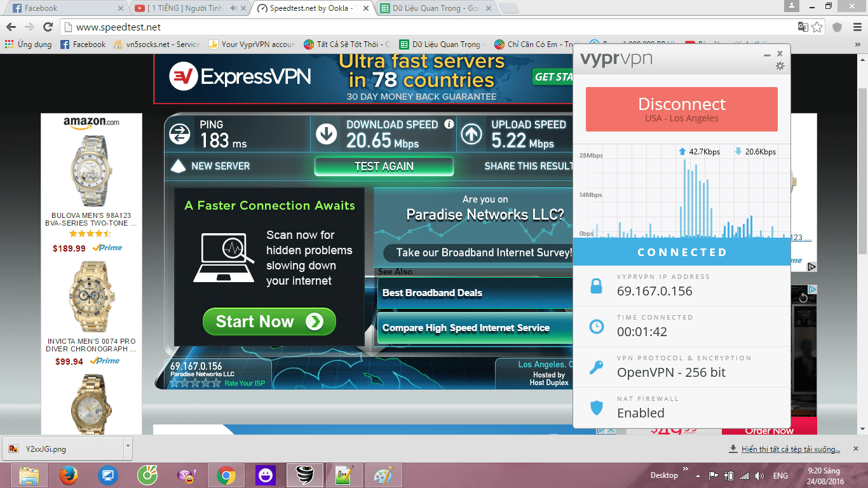Click the Bulova watch image in Amazon ad
Image resolution: width=868 pixels, height=488 pixels.
(x=91, y=170)
